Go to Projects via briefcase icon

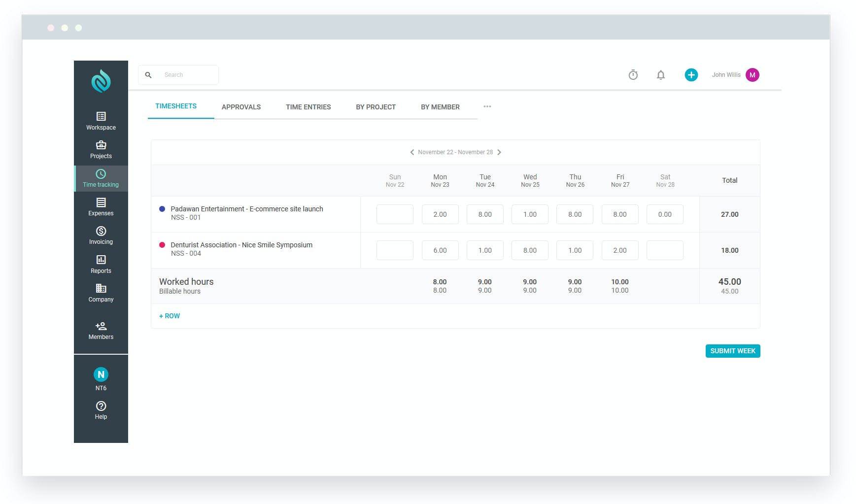(x=101, y=149)
